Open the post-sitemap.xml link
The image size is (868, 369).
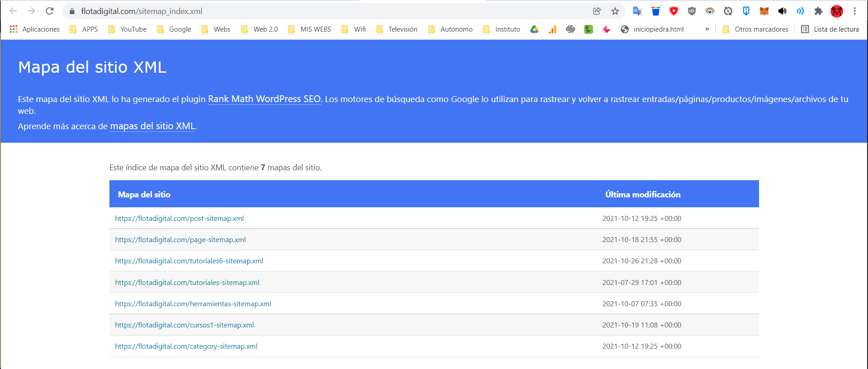(x=179, y=219)
